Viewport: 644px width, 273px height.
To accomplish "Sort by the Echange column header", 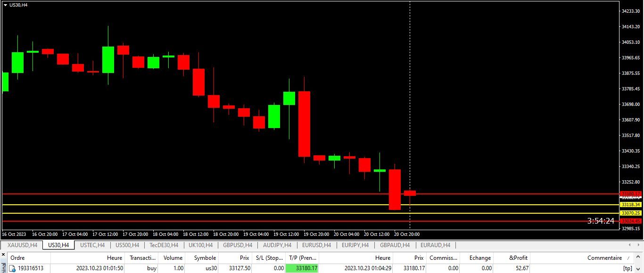I will (x=477, y=258).
